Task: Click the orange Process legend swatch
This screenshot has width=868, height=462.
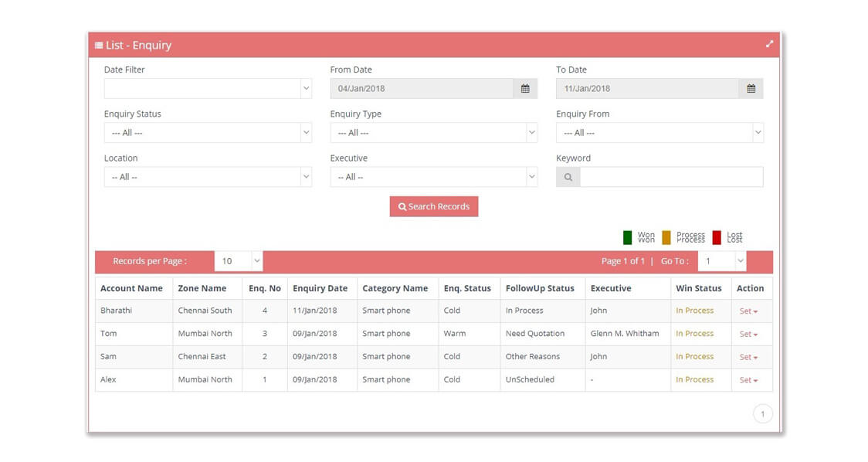Action: tap(666, 238)
